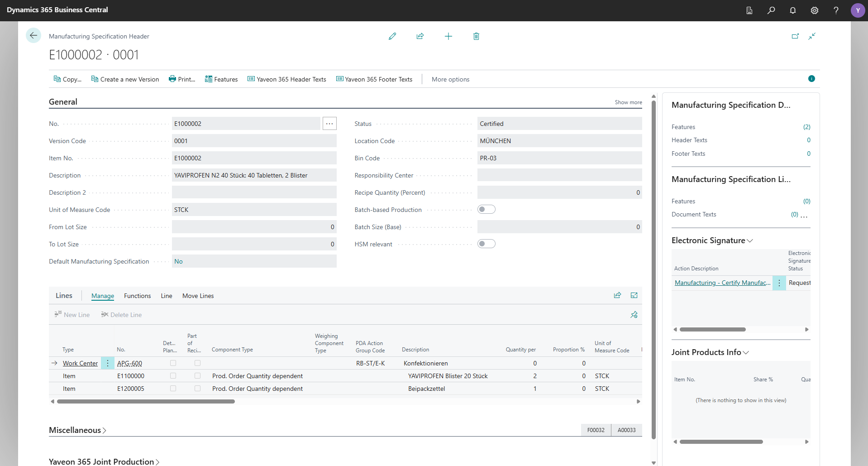Enable Batch-based Production
The width and height of the screenshot is (868, 466).
coord(487,209)
